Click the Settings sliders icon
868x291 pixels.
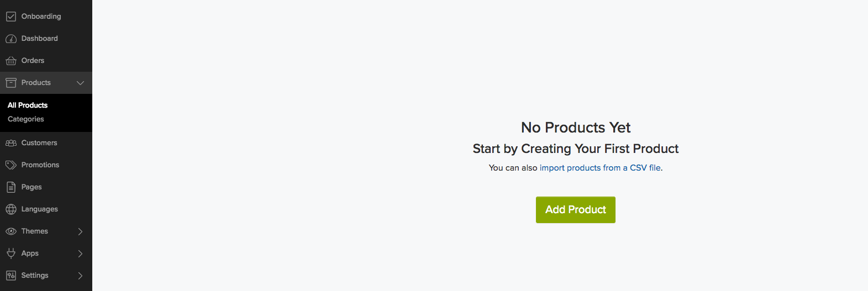point(11,276)
